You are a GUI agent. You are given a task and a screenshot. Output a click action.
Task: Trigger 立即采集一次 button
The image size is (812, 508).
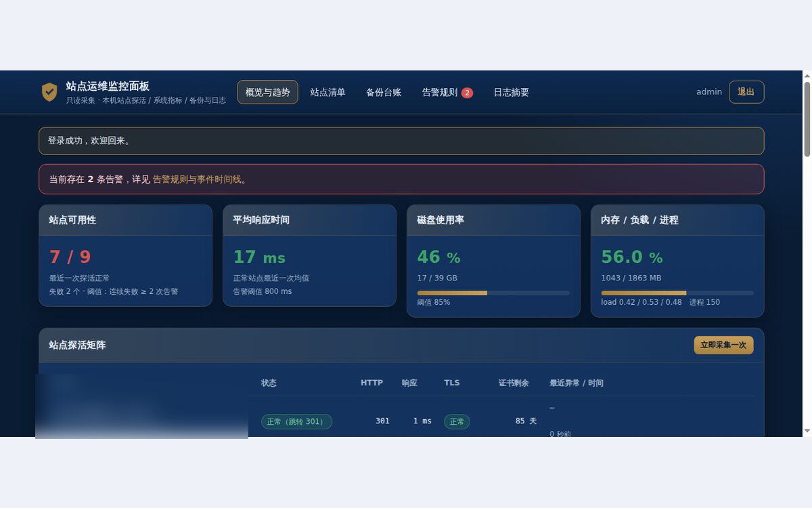[x=723, y=345]
